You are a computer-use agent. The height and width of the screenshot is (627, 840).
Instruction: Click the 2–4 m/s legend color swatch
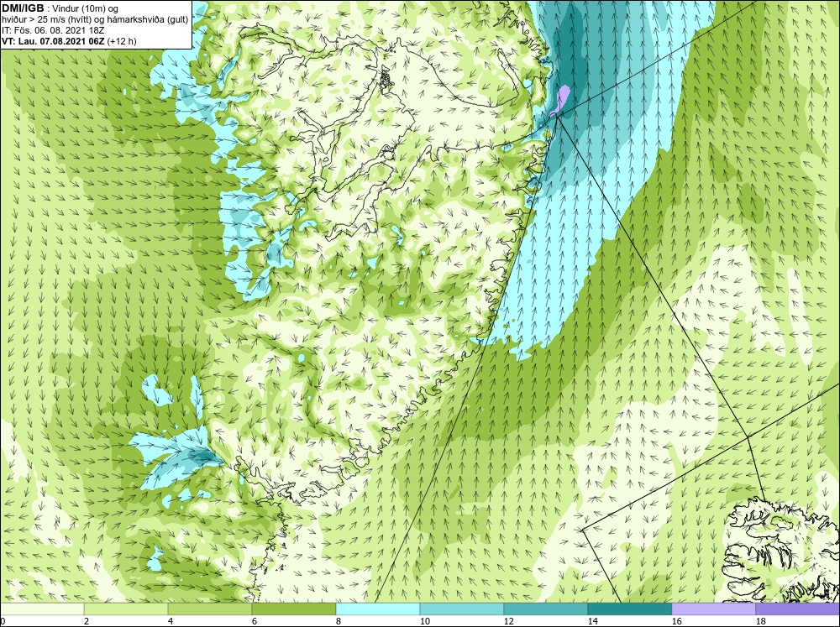(126, 609)
